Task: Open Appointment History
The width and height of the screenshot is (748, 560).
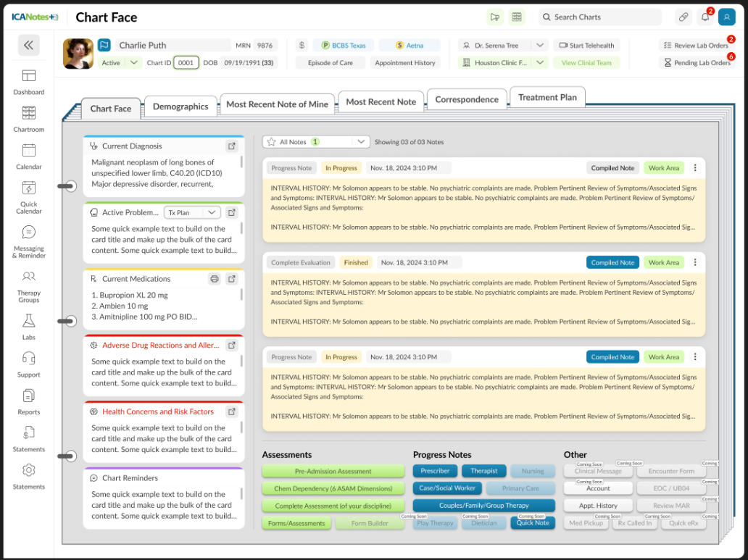Action: click(405, 62)
